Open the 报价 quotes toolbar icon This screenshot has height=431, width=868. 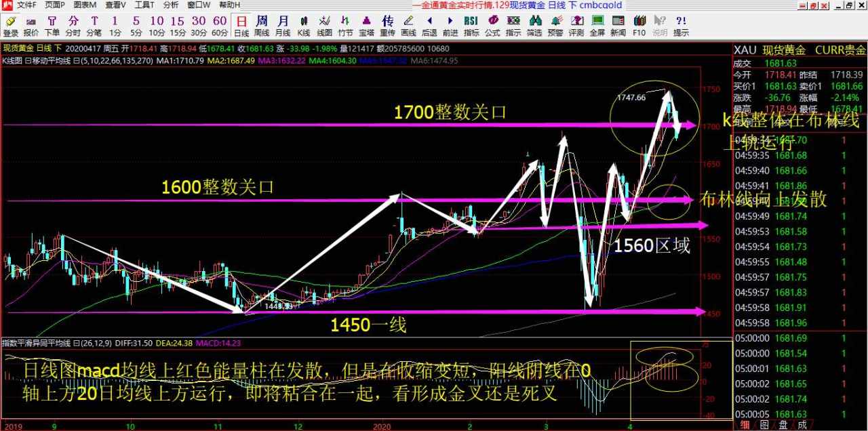(x=31, y=26)
